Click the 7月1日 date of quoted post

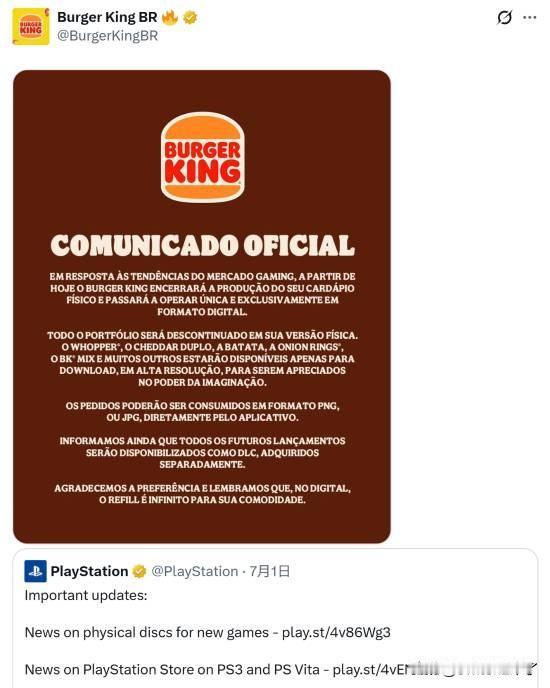(270, 571)
